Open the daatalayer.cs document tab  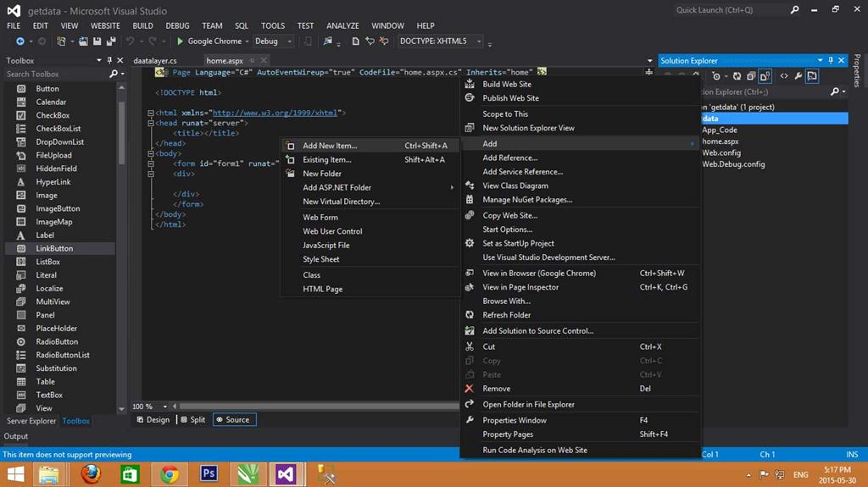click(x=155, y=61)
